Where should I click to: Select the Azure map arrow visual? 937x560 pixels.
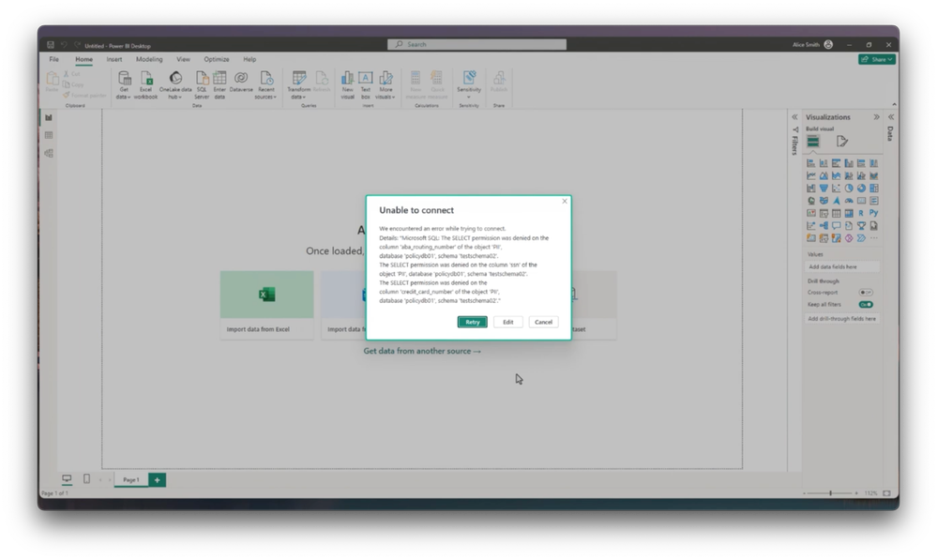(836, 201)
